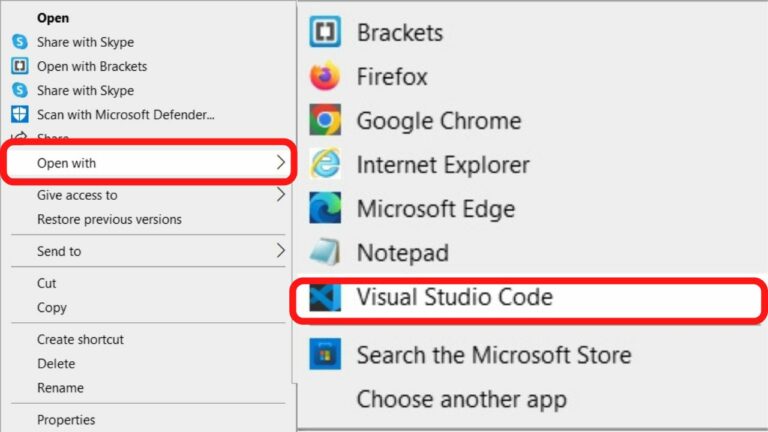Choose Create shortcut

[81, 340]
